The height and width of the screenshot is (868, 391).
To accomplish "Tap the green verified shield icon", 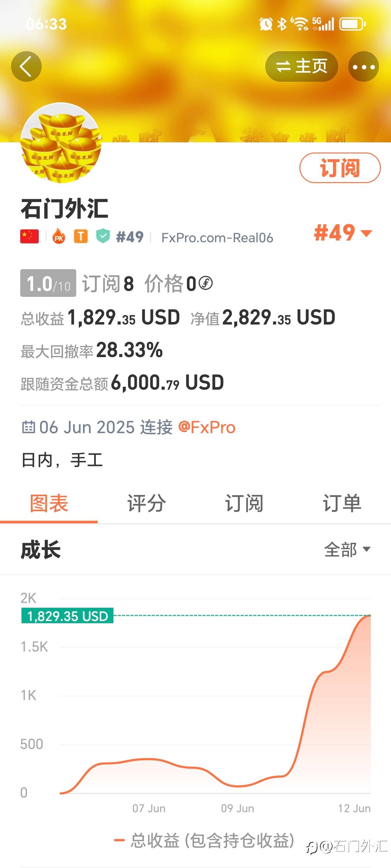I will pyautogui.click(x=103, y=236).
